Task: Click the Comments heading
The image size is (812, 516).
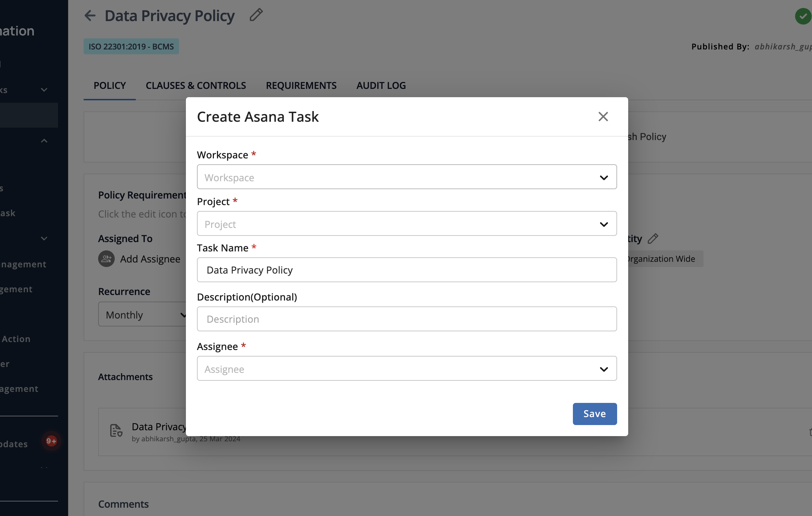Action: [123, 504]
